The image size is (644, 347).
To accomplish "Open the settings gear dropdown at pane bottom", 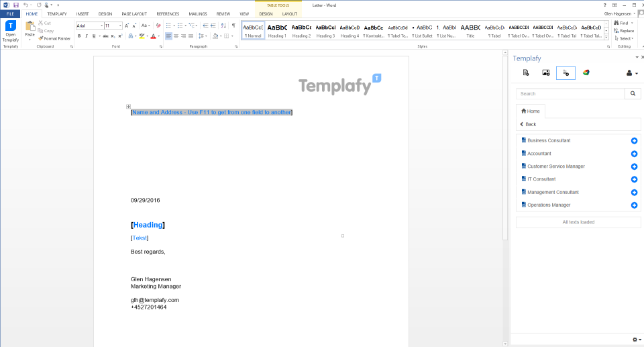I will pos(637,340).
